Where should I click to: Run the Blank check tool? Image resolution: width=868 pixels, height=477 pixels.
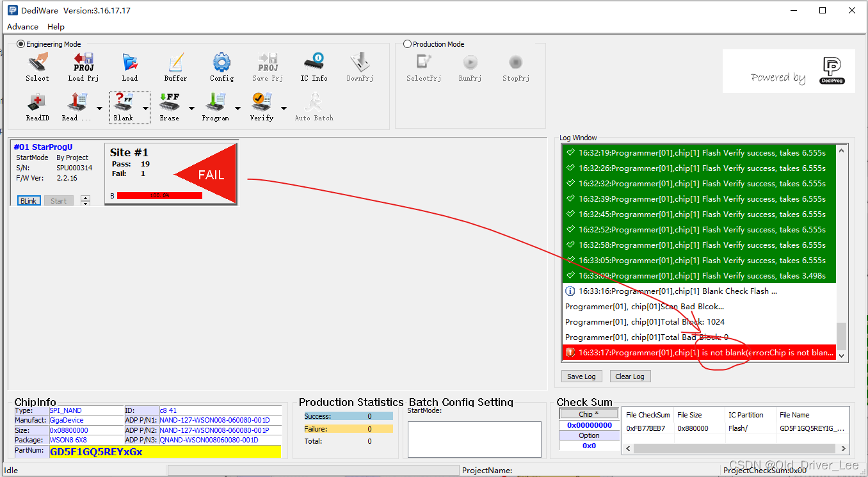[x=124, y=107]
